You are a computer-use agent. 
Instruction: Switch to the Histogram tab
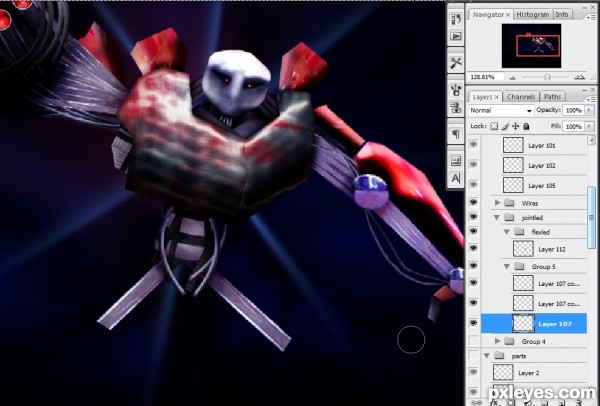click(533, 15)
